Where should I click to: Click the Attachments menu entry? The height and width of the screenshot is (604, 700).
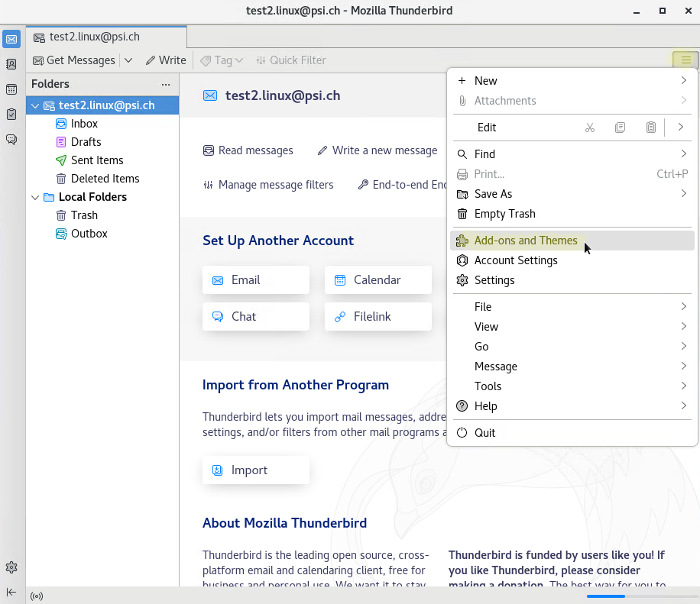pos(572,101)
